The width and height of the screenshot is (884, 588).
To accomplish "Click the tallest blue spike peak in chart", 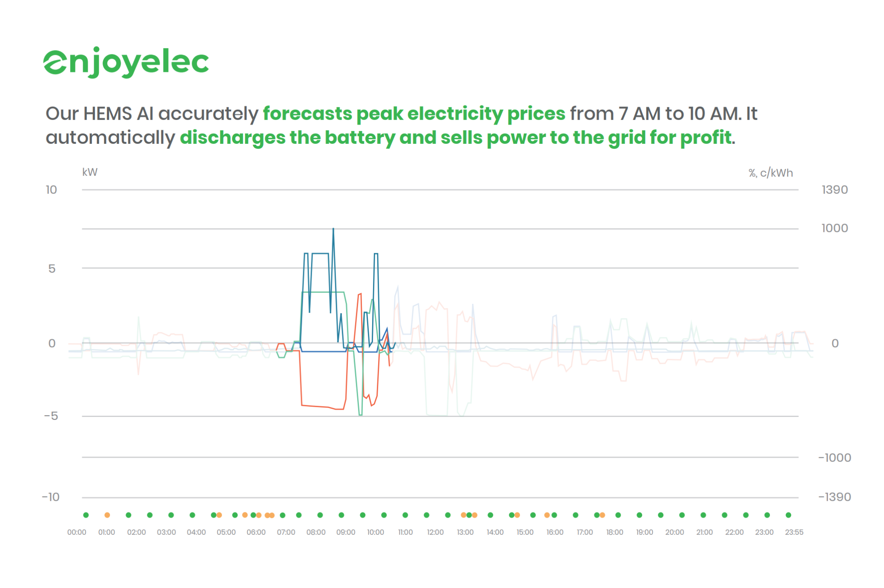I will pyautogui.click(x=333, y=229).
